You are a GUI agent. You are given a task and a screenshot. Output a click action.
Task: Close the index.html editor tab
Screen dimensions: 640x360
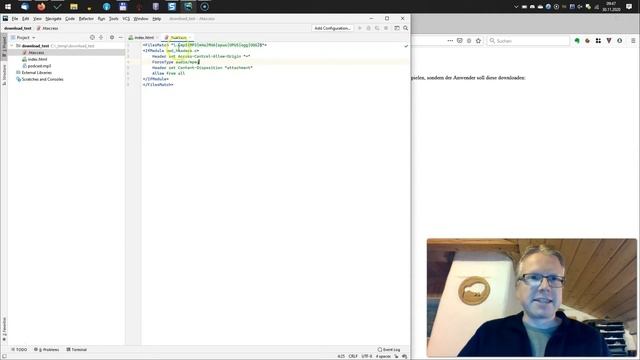pyautogui.click(x=157, y=38)
